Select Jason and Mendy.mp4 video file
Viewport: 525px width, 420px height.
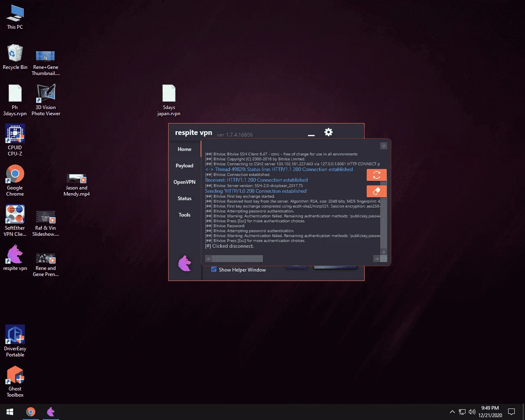point(77,185)
